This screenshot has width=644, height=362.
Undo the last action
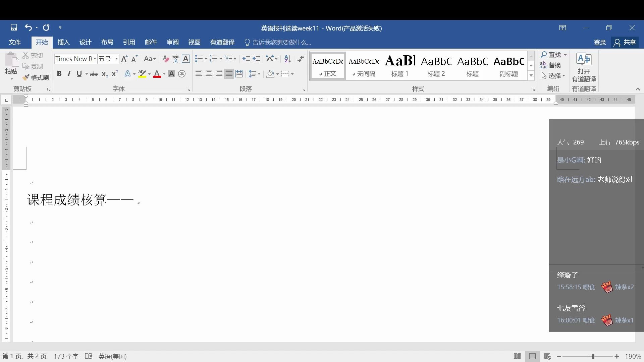[x=28, y=27]
